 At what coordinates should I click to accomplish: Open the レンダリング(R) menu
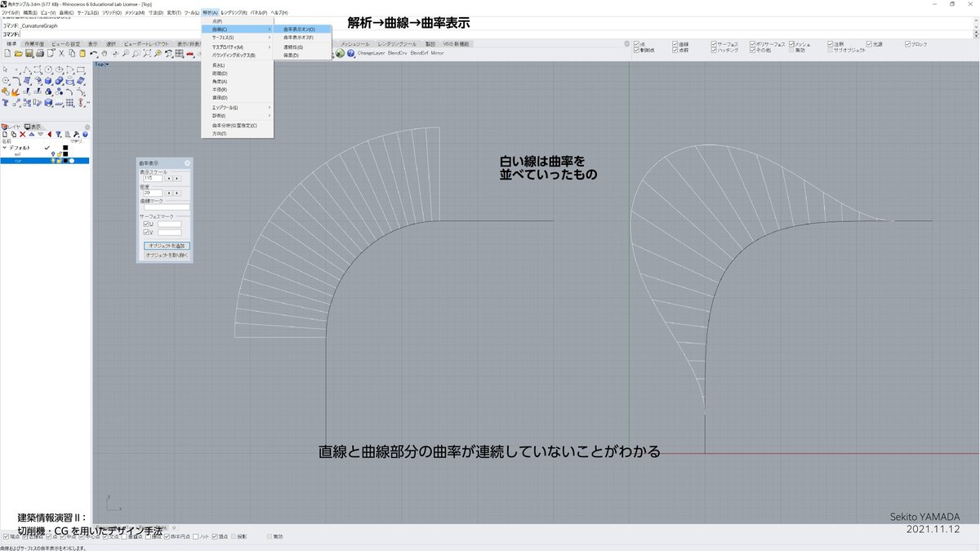coord(234,12)
